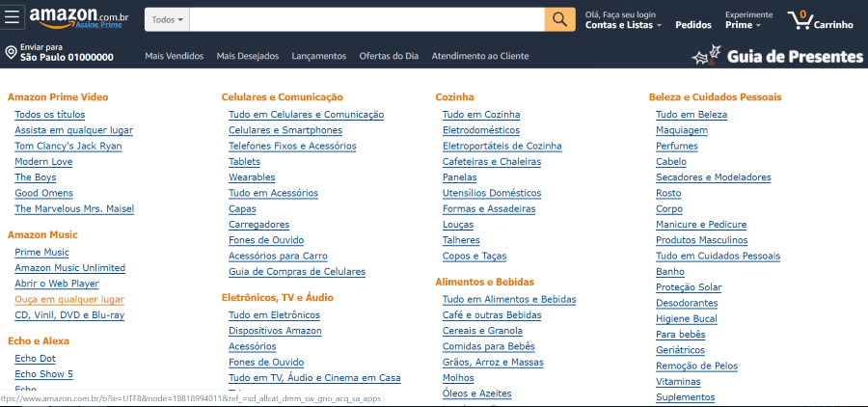Open Celulares e Smartphones link
The width and height of the screenshot is (868, 407).
click(x=285, y=130)
